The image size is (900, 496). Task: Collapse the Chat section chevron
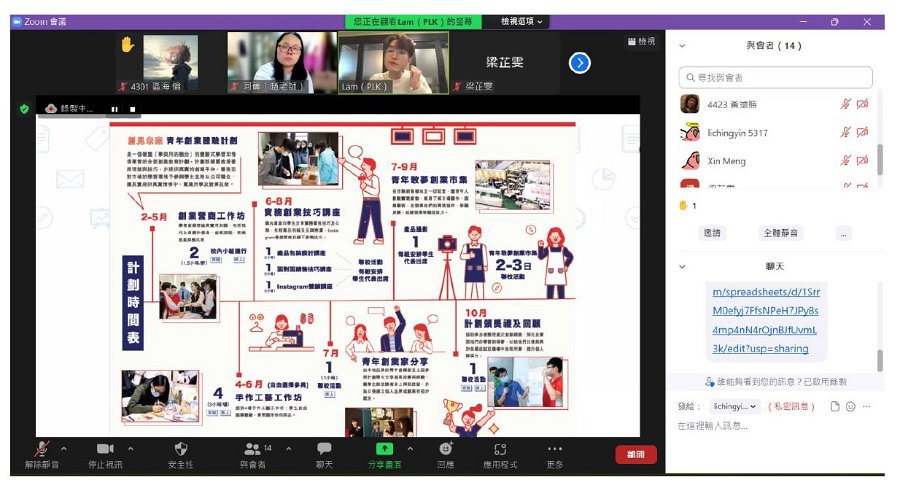coord(682,266)
